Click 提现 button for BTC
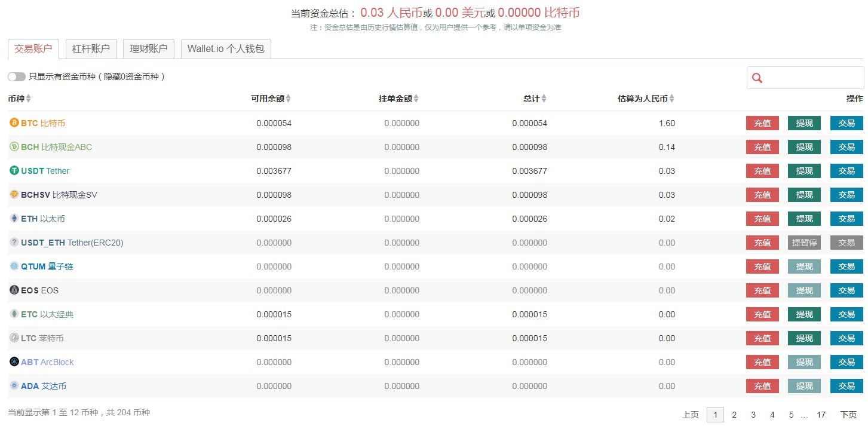868x426 pixels. click(804, 123)
